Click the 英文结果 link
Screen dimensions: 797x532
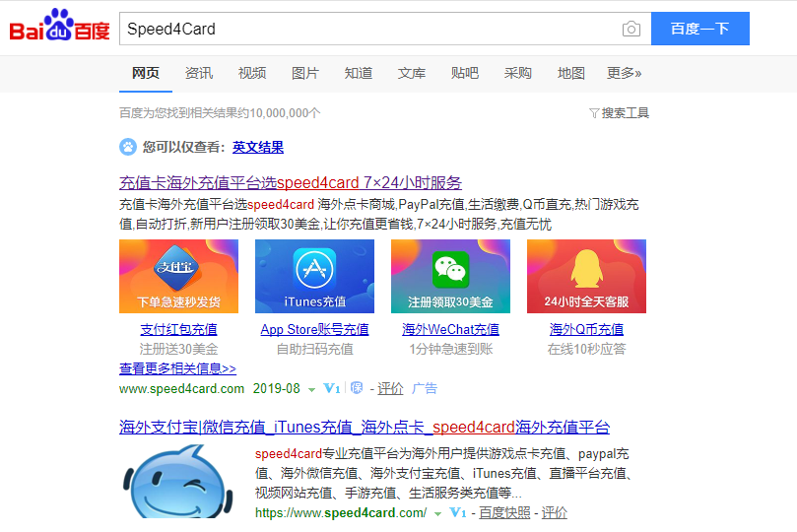pyautogui.click(x=258, y=148)
